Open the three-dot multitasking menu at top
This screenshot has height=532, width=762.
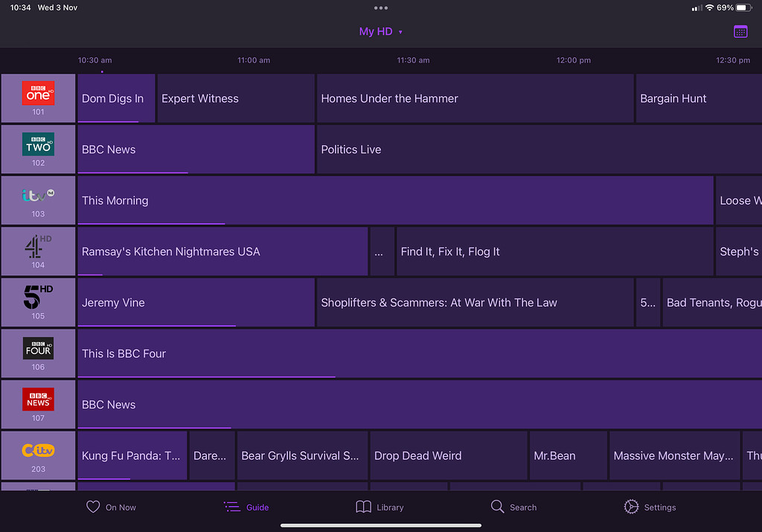(381, 7)
